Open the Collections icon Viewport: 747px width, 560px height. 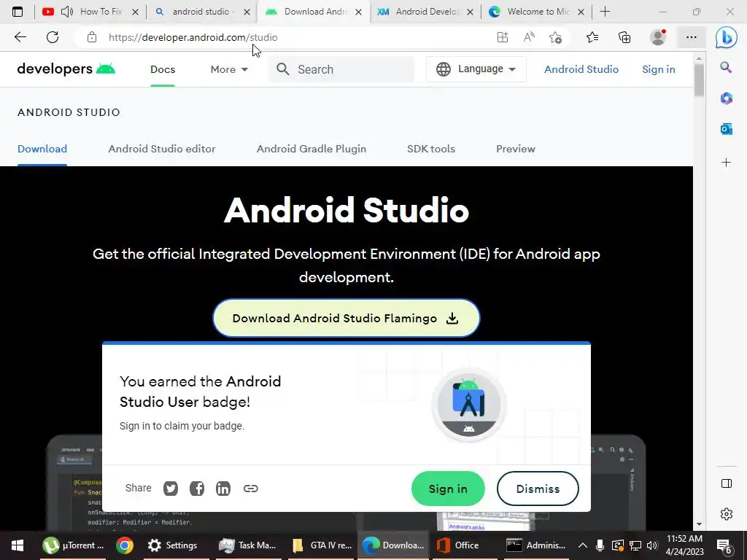[x=624, y=37]
